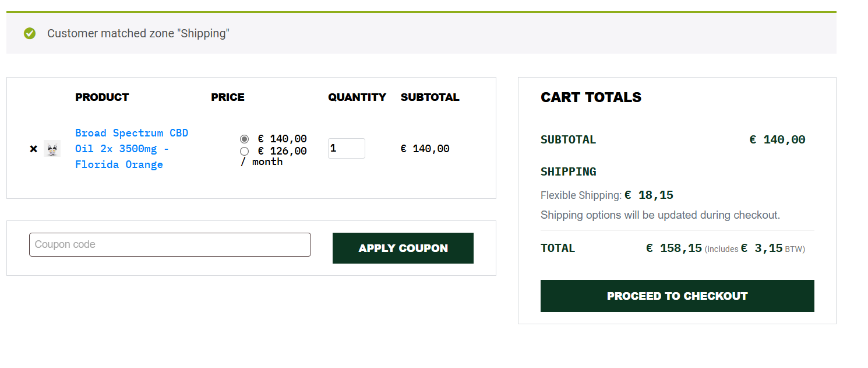This screenshot has width=868, height=368.
Task: Open the product thumbnail image
Action: pos(52,149)
